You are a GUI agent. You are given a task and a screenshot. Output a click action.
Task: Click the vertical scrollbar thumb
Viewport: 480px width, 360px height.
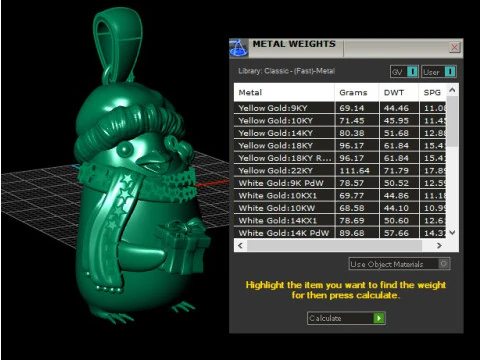pos(452,122)
